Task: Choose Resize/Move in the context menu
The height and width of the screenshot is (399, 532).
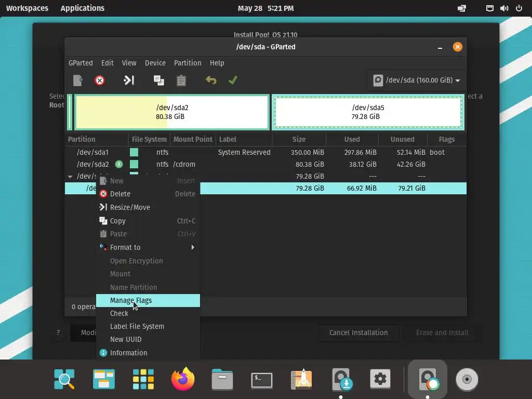Action: click(x=148, y=207)
